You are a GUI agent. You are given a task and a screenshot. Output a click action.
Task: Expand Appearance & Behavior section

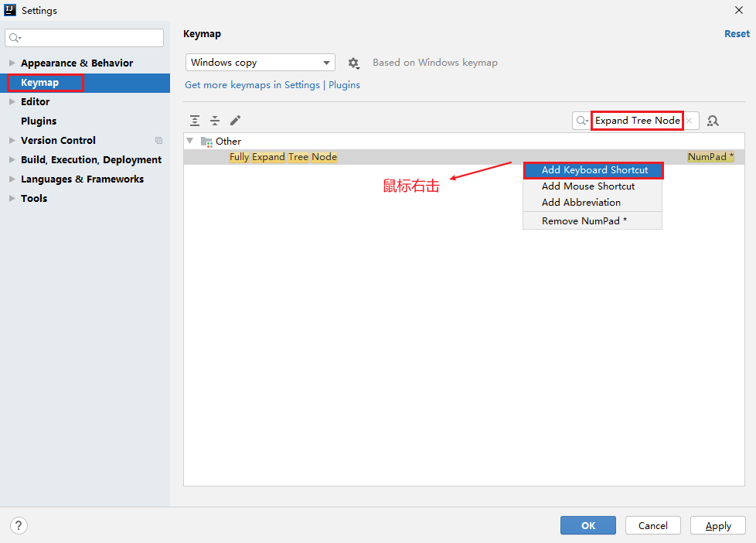point(12,63)
